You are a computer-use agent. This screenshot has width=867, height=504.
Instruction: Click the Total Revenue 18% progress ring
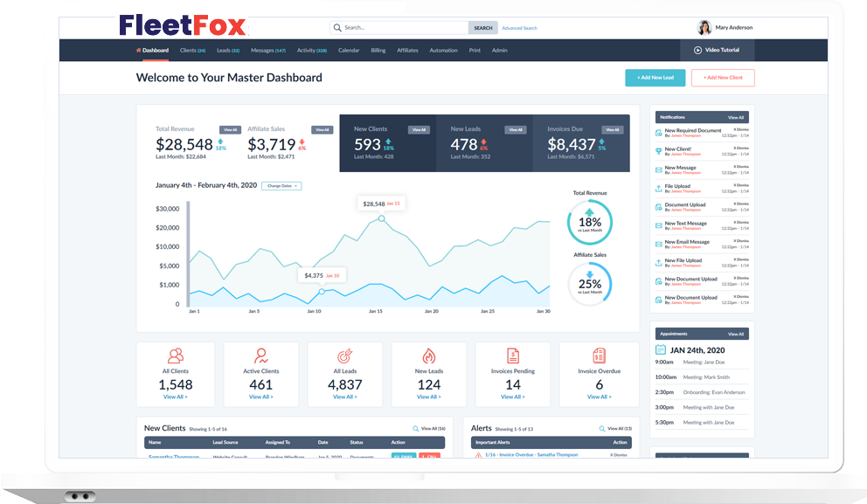tap(590, 222)
